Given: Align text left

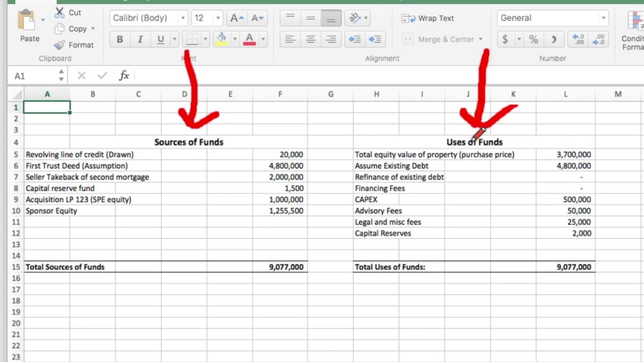Looking at the screenshot, I should [x=290, y=39].
